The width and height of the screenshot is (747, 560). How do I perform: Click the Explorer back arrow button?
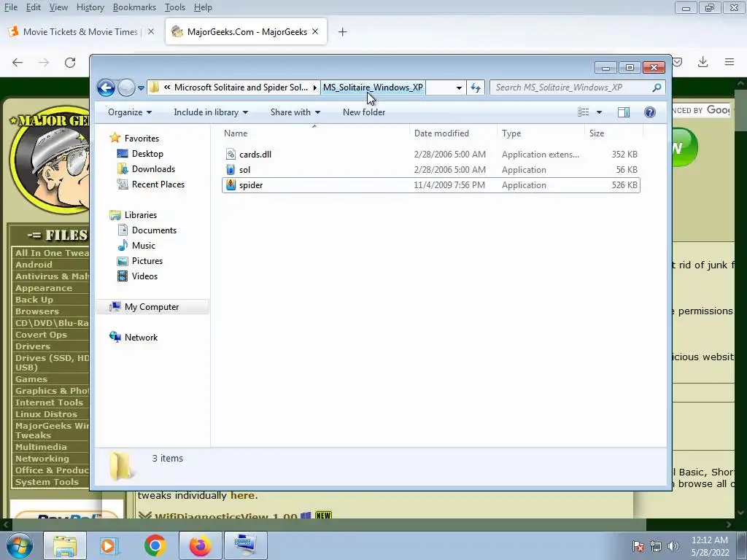pyautogui.click(x=106, y=87)
